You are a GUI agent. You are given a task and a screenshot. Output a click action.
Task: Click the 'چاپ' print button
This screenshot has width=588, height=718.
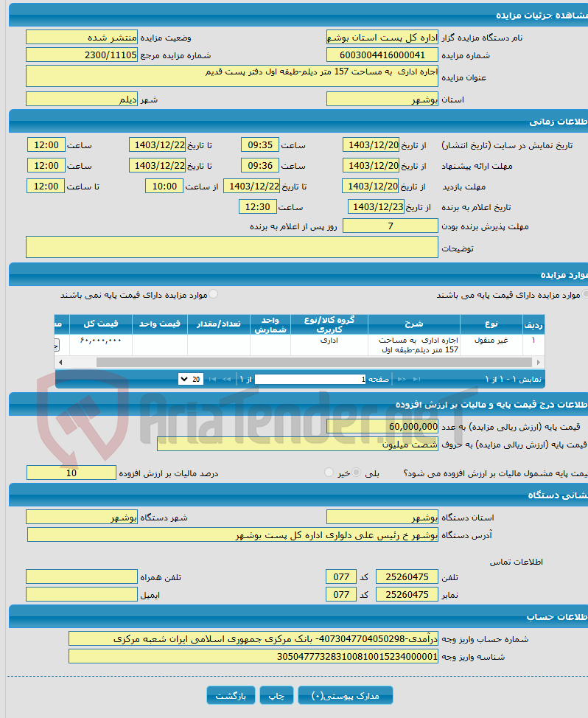coord(276,696)
